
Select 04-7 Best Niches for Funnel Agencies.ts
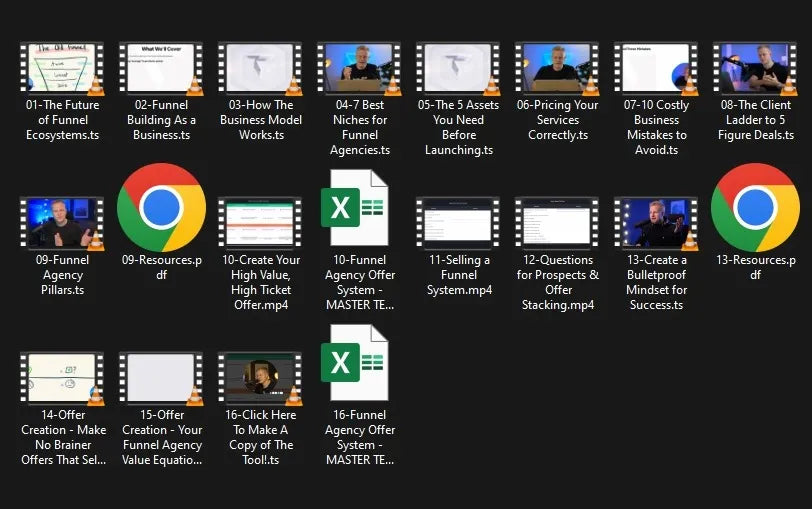pos(359,69)
